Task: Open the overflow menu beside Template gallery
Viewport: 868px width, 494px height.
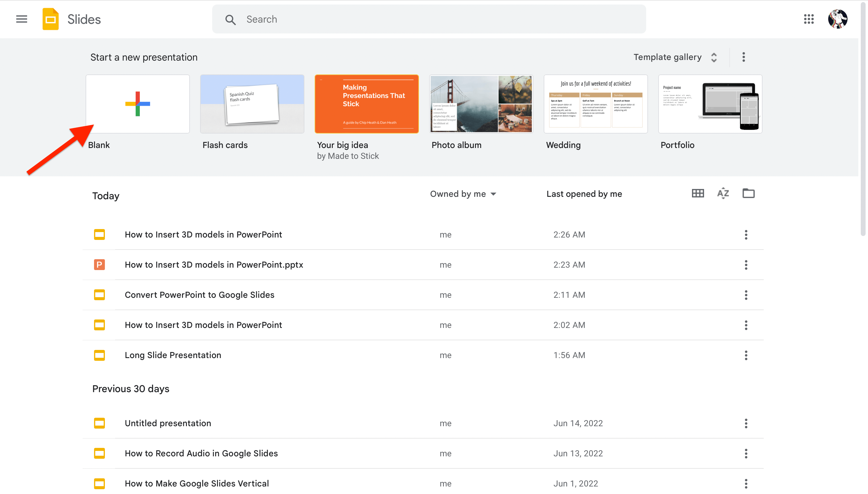Action: [744, 57]
